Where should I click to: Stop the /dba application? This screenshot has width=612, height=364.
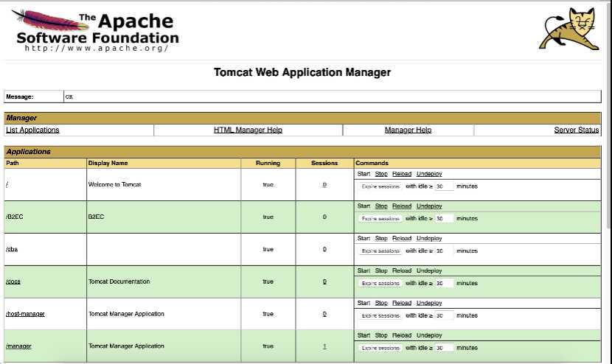pyautogui.click(x=381, y=239)
